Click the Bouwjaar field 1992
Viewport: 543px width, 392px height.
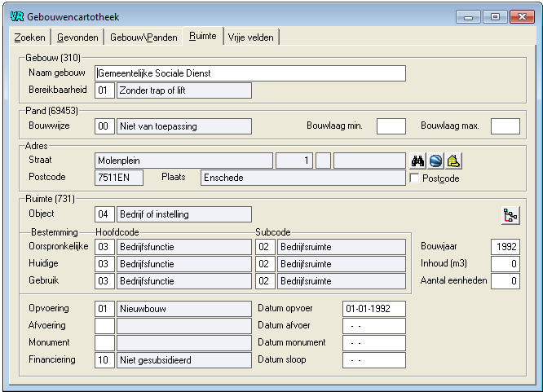pos(505,247)
